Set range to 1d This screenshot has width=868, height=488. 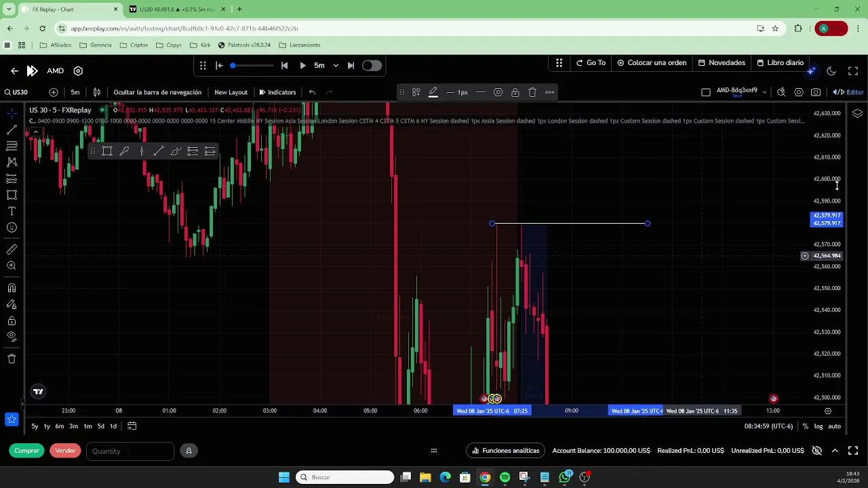click(x=113, y=426)
